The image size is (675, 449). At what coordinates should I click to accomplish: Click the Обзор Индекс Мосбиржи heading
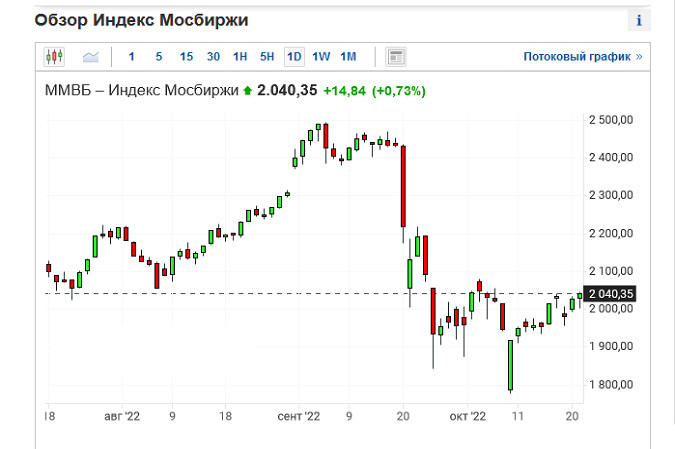(141, 20)
